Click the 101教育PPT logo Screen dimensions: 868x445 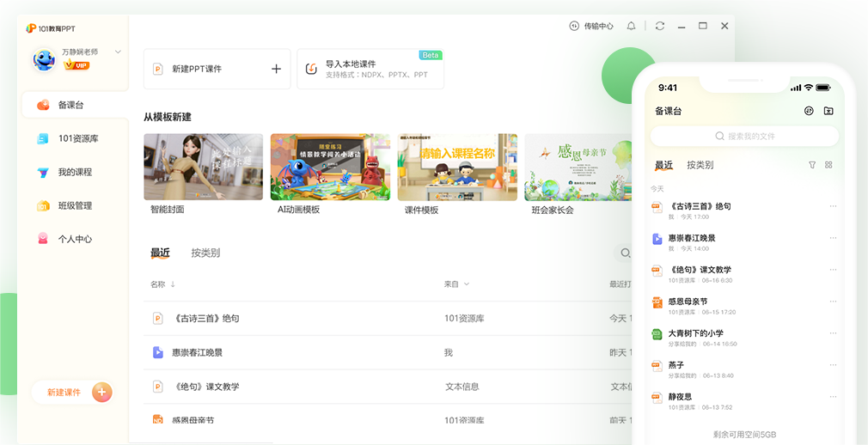click(x=51, y=28)
